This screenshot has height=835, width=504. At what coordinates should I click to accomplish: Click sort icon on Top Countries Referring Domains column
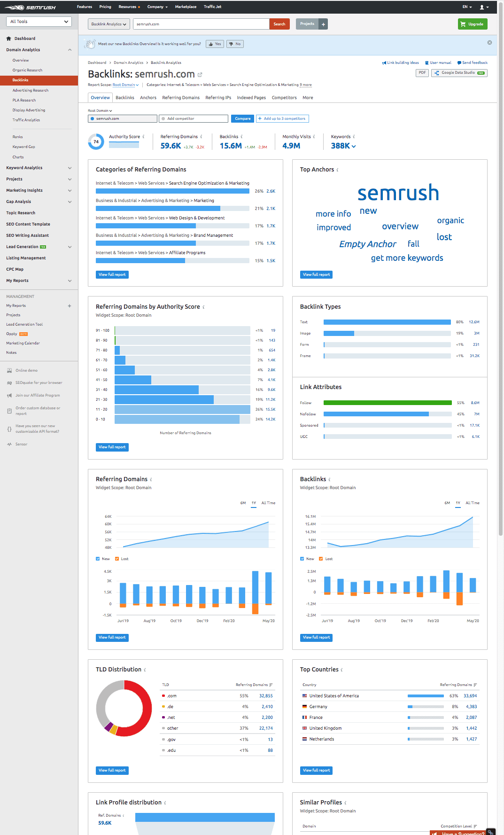[475, 685]
